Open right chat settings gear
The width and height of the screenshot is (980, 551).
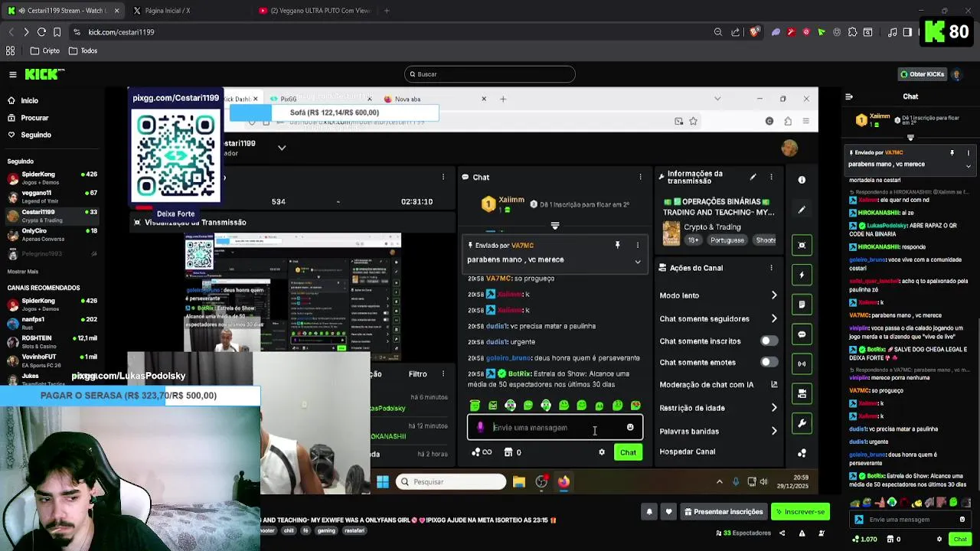tap(939, 540)
